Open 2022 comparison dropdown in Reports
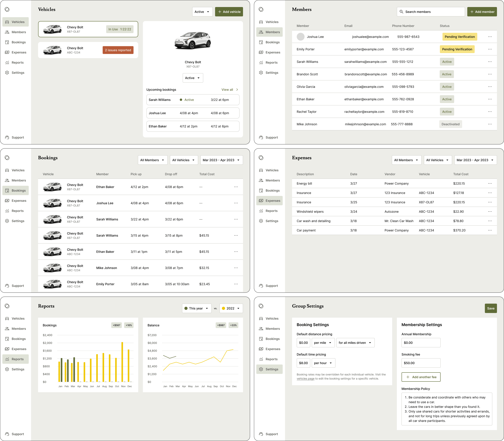Viewport: 504px width, 441px height. pyautogui.click(x=231, y=308)
